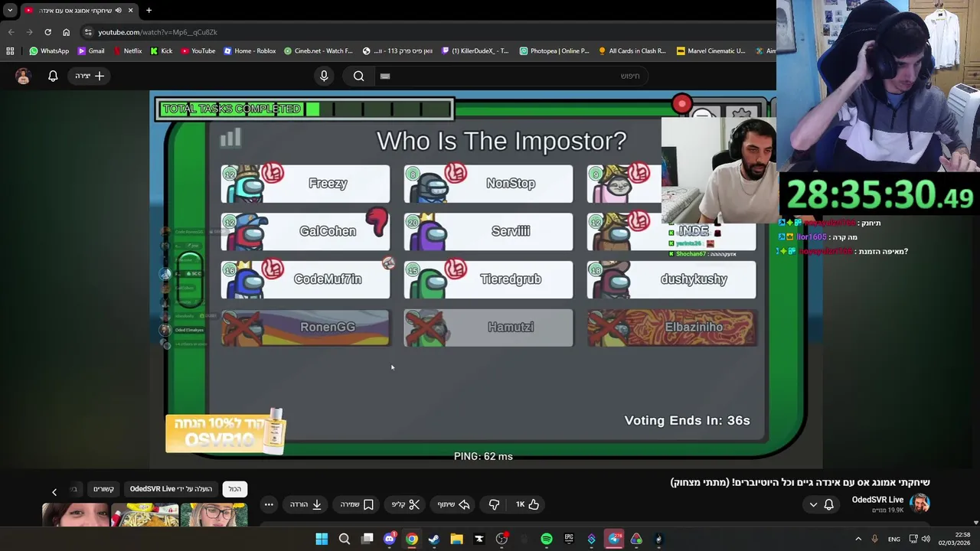This screenshot has width=980, height=551.
Task: Open Steam from taskbar
Action: tap(434, 539)
